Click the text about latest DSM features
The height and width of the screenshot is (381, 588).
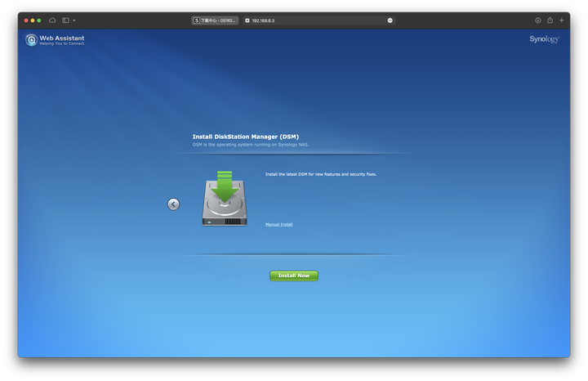pyautogui.click(x=321, y=174)
